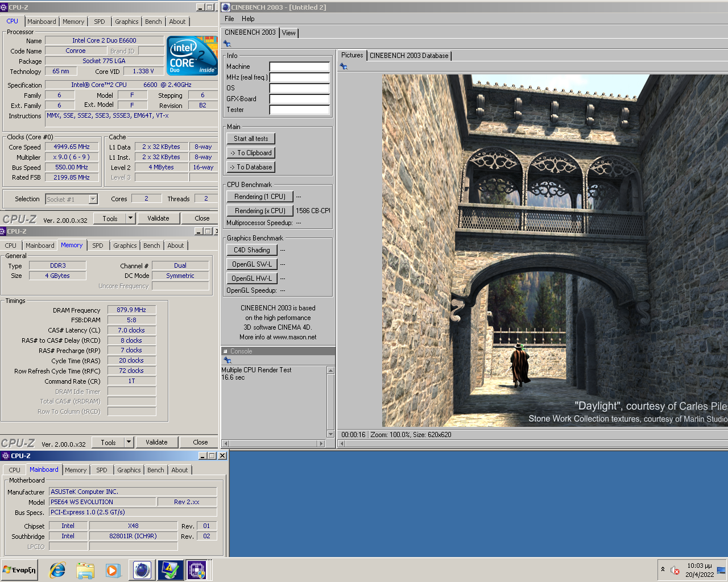
Task: Click the Tester input field
Action: 300,110
